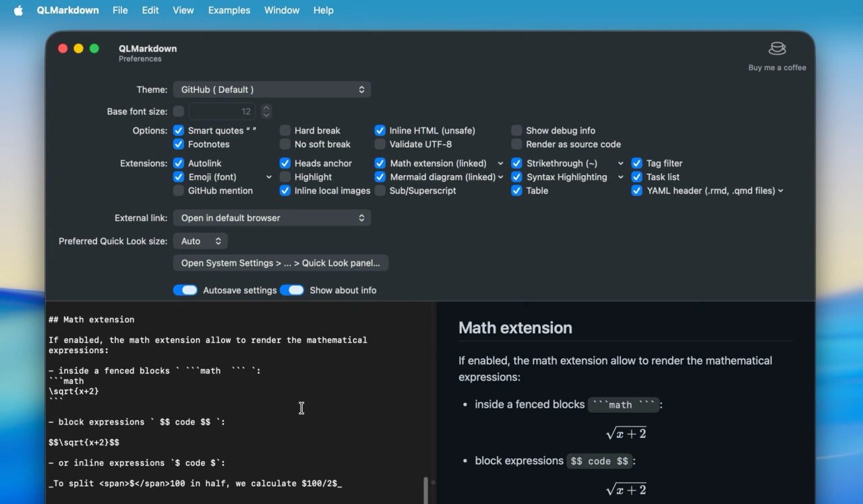Enable Show debug info

pyautogui.click(x=516, y=130)
